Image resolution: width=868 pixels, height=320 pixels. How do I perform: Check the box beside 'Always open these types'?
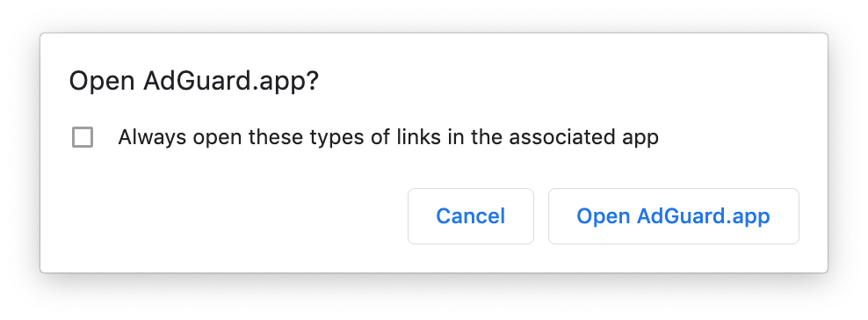[x=83, y=137]
